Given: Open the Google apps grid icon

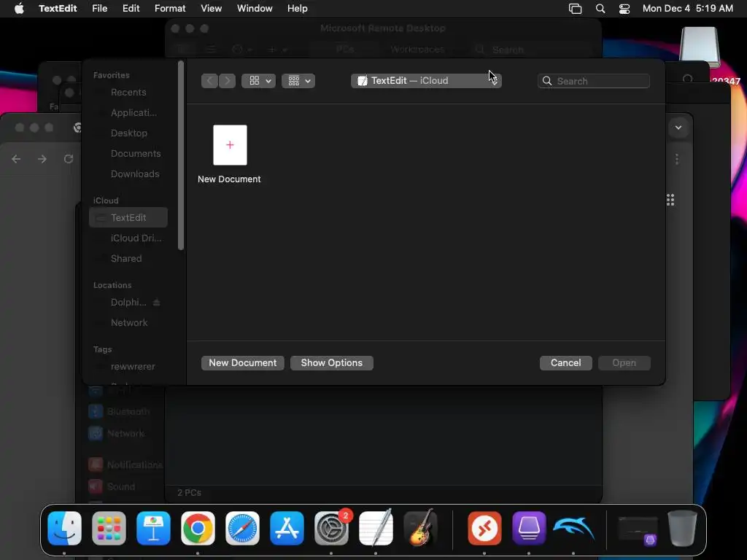Looking at the screenshot, I should [x=670, y=200].
